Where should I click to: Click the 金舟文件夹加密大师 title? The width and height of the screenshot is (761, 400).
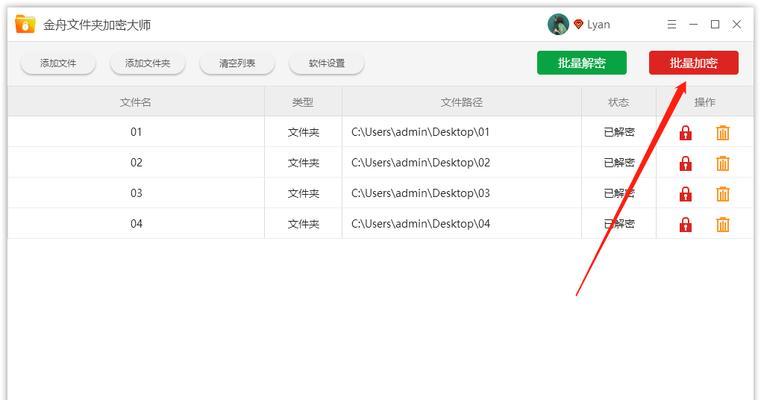tap(97, 25)
